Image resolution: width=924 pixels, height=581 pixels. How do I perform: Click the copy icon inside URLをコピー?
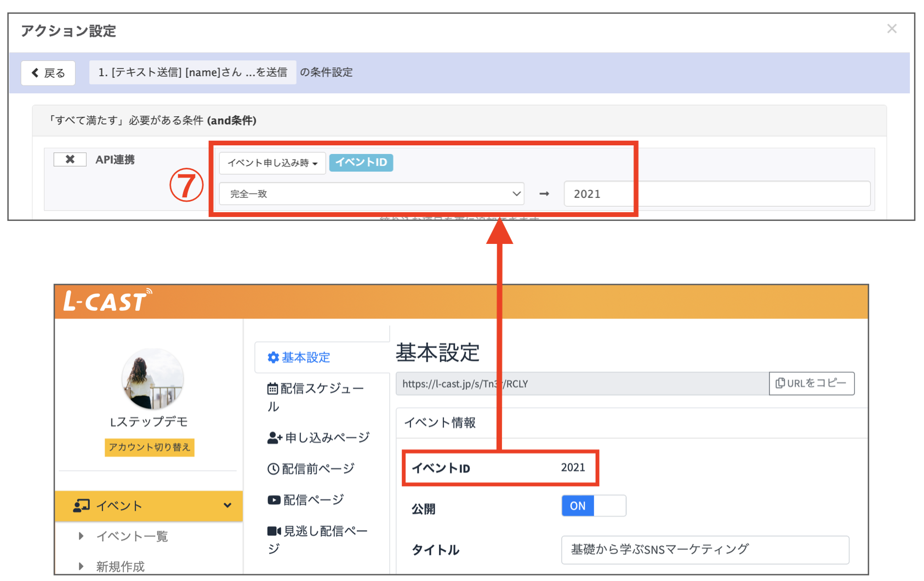pos(780,384)
